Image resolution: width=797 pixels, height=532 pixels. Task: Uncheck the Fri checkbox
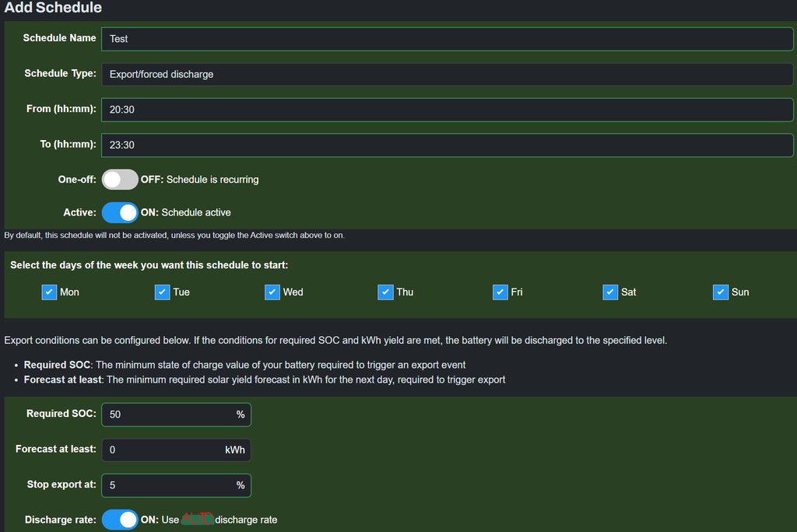pyautogui.click(x=500, y=292)
